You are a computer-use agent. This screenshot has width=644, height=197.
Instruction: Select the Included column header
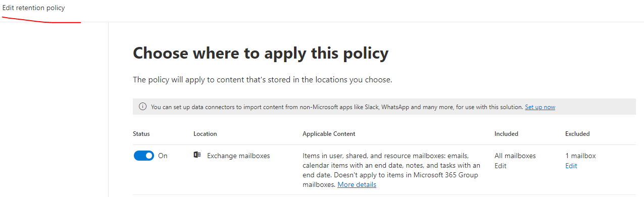(506, 134)
